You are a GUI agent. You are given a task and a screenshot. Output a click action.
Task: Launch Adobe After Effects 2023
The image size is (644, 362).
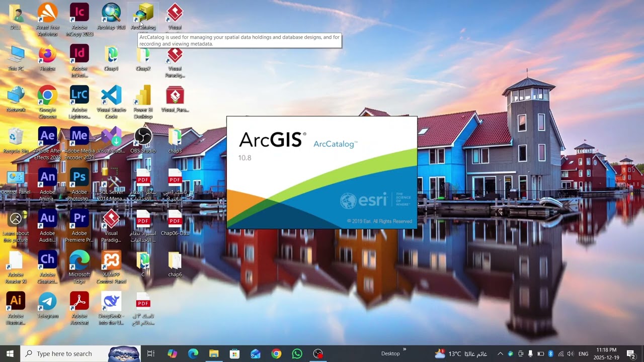point(48,143)
